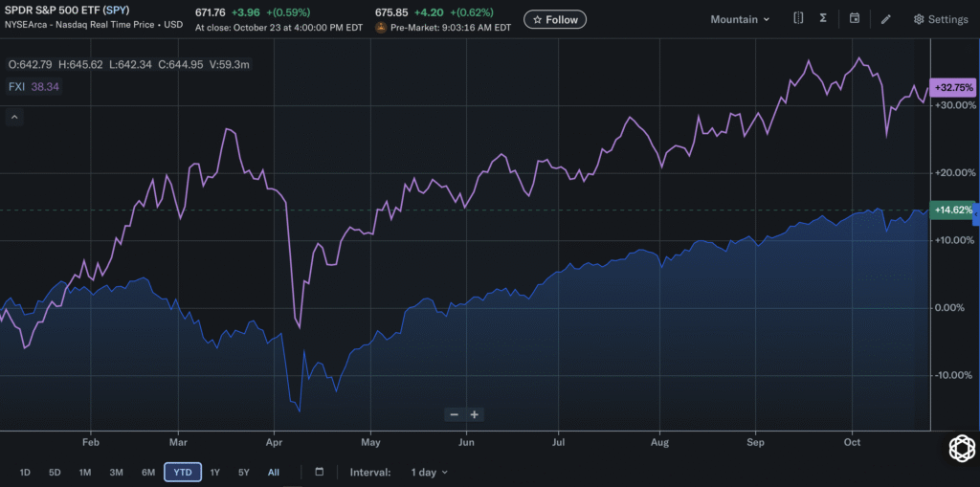Switch to the 6M time range

click(148, 472)
